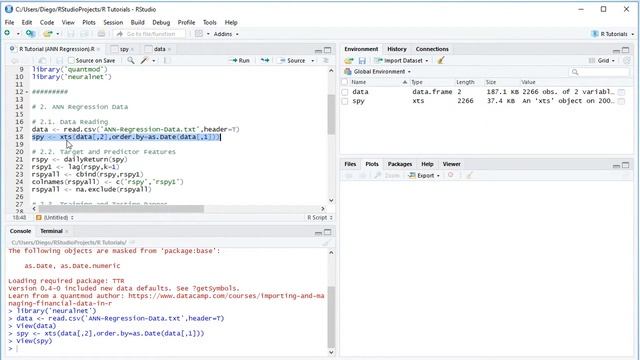Screen dimensions: 640x360
Task: Click the Save All icon
Action: [84, 34]
